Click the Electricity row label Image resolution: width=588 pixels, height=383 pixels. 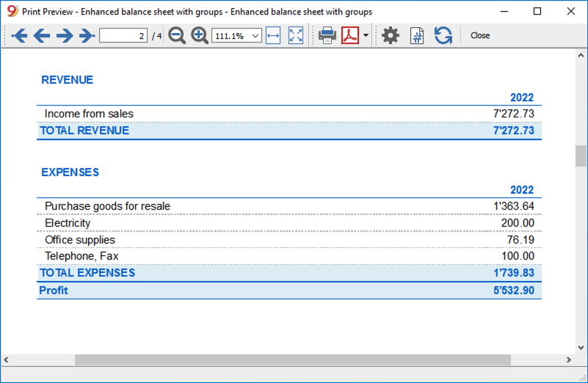[x=68, y=223]
